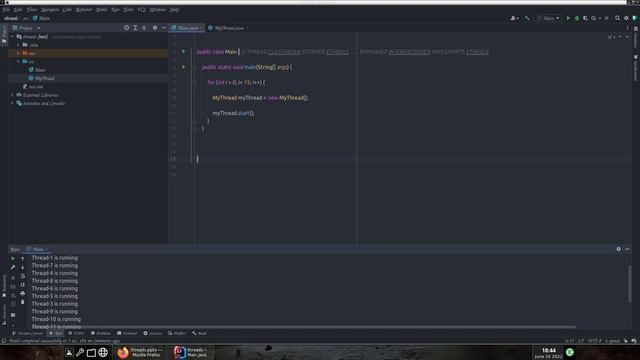Hide Project panel with minus icon
Viewport: 640px width, 360px height.
164,28
